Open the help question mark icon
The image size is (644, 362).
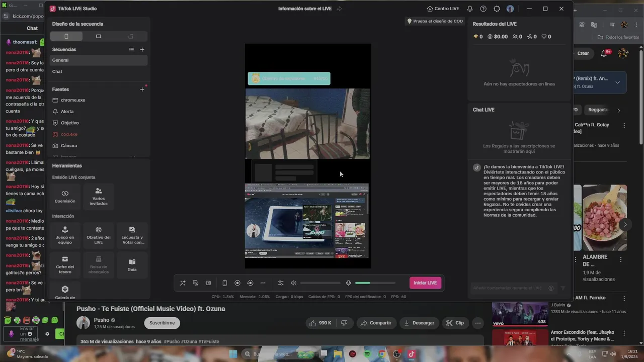(x=484, y=9)
